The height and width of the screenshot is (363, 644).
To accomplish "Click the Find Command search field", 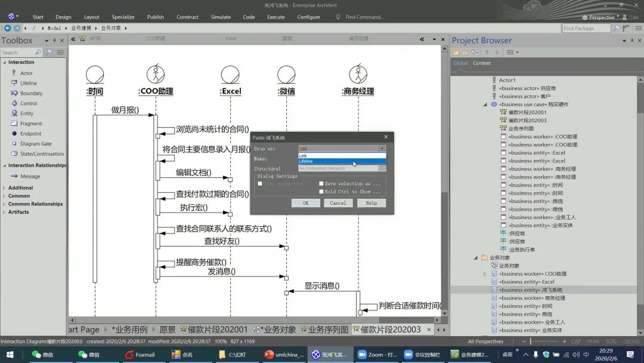I will point(364,17).
